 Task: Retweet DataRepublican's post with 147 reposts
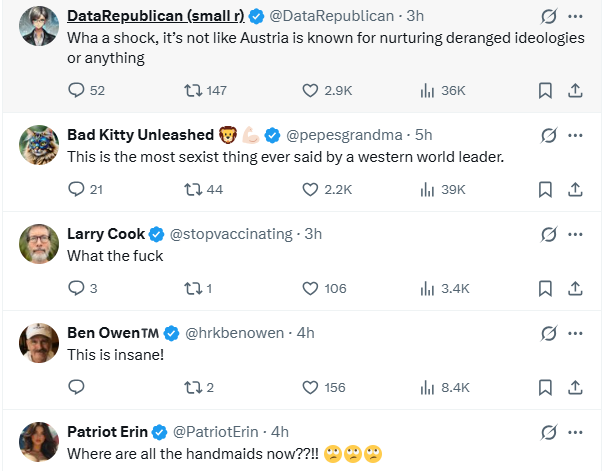pyautogui.click(x=194, y=90)
